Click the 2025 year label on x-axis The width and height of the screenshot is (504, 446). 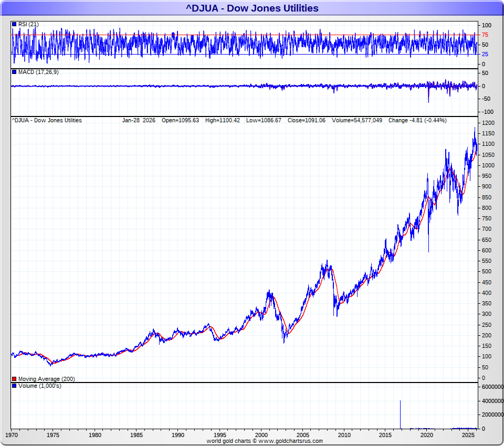[x=468, y=435]
